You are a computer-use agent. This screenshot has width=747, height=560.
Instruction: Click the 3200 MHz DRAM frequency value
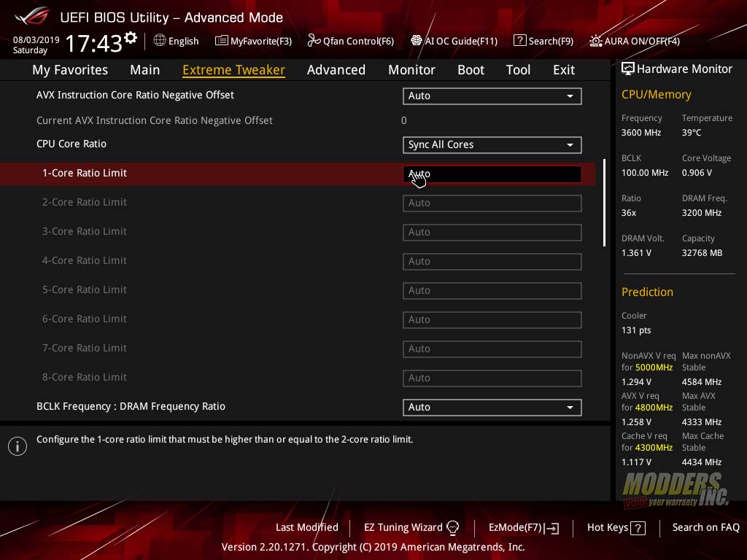pyautogui.click(x=701, y=213)
